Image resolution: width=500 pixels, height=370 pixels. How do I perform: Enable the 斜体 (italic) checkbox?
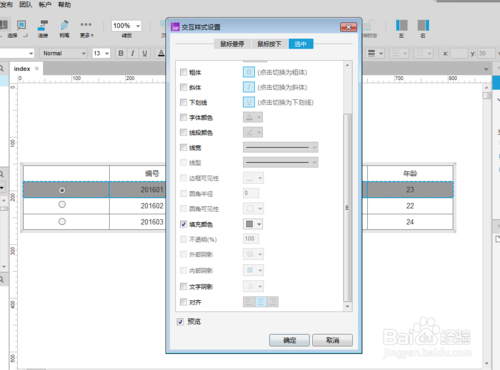point(183,87)
